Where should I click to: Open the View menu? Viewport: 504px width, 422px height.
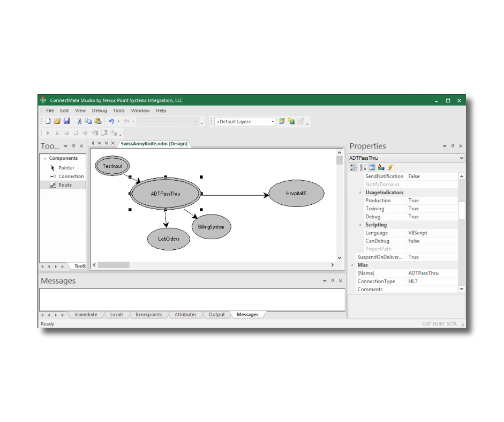[80, 110]
